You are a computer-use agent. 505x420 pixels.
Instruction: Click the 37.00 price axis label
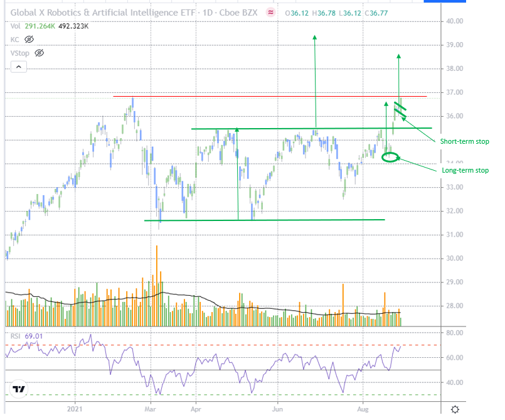455,92
